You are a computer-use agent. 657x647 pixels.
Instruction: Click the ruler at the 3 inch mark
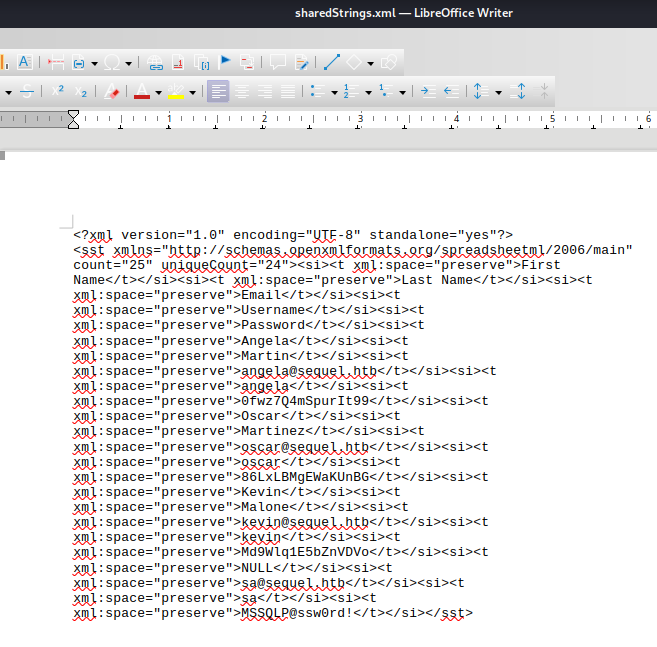[360, 119]
